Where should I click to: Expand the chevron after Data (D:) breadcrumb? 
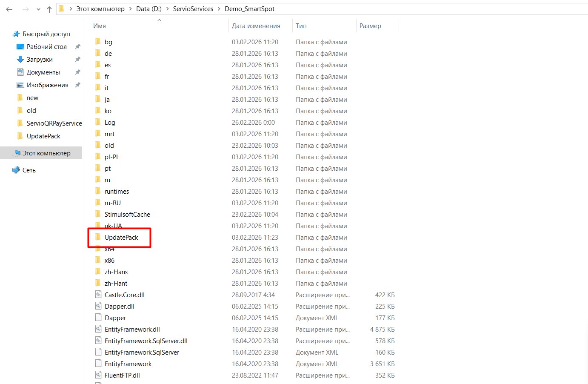pyautogui.click(x=167, y=9)
